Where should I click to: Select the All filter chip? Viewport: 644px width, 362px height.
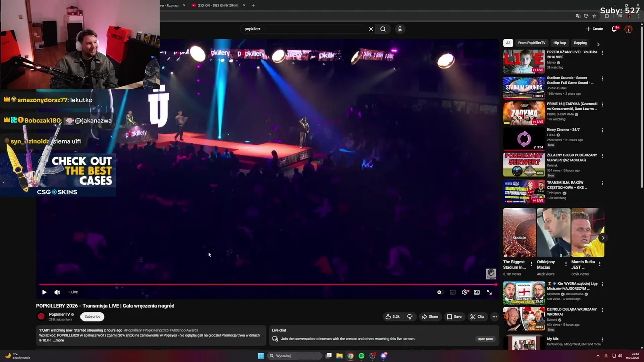tap(508, 43)
